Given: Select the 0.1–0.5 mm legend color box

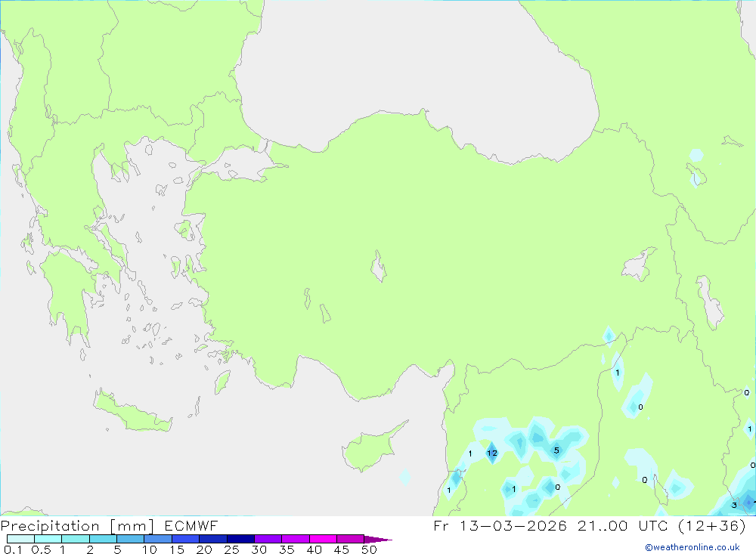Looking at the screenshot, I should [x=20, y=539].
